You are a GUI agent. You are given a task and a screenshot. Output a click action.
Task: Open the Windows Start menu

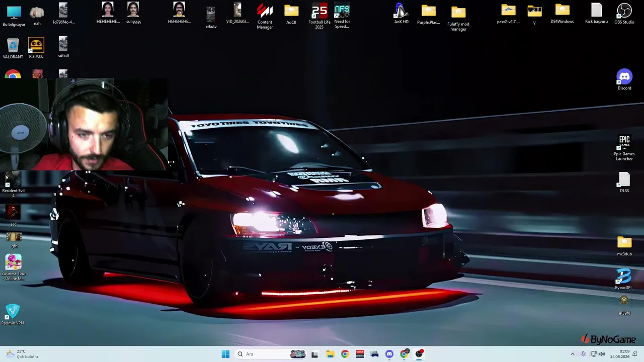(x=225, y=354)
